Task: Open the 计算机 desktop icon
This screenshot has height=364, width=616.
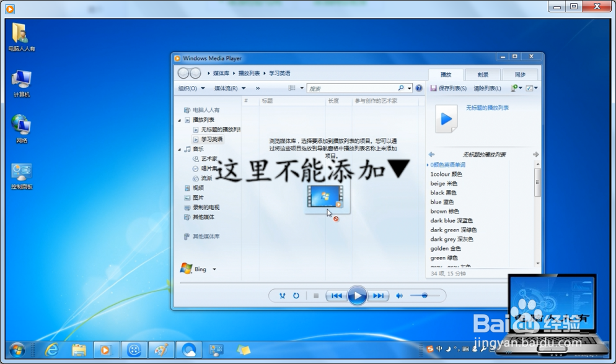Action: (x=22, y=84)
